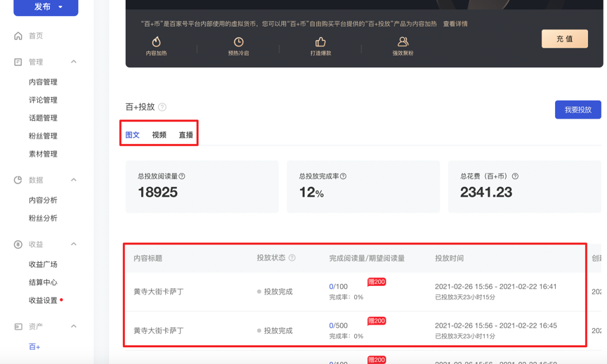Click help icon beside 百+投放 heading
The height and width of the screenshot is (364, 607).
pyautogui.click(x=162, y=107)
